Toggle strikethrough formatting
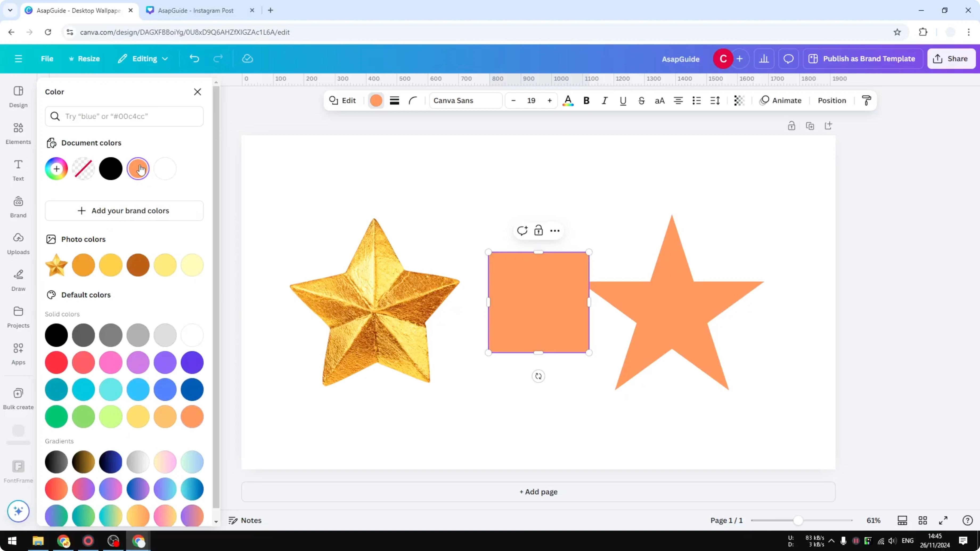Screen dimensions: 980x551 (642, 100)
